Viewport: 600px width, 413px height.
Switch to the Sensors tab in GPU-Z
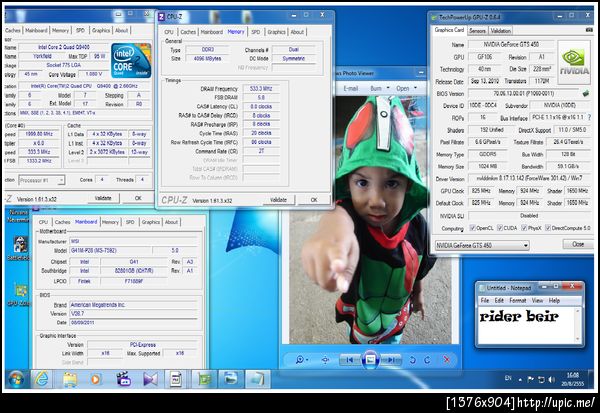coord(477,31)
